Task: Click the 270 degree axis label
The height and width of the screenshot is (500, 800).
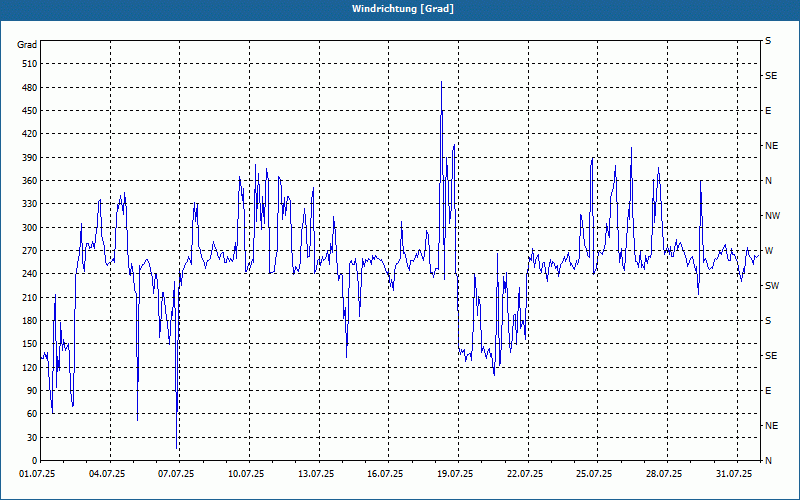Action: click(30, 251)
